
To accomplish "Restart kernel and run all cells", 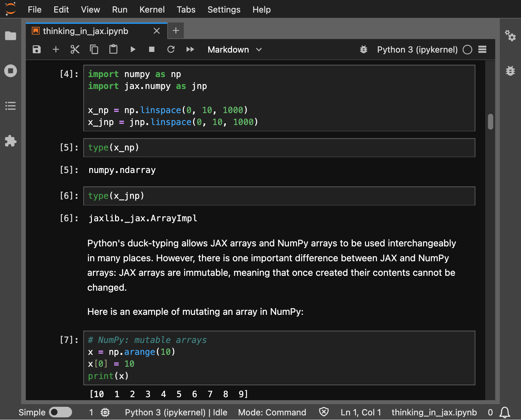I will (190, 50).
